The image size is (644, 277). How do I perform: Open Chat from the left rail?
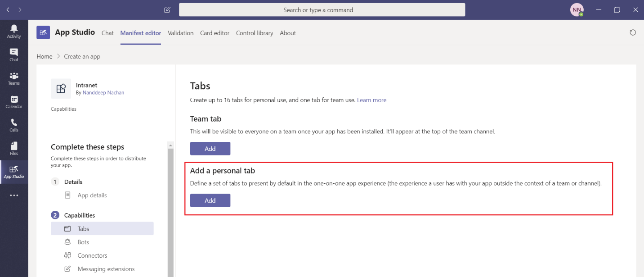14,55
